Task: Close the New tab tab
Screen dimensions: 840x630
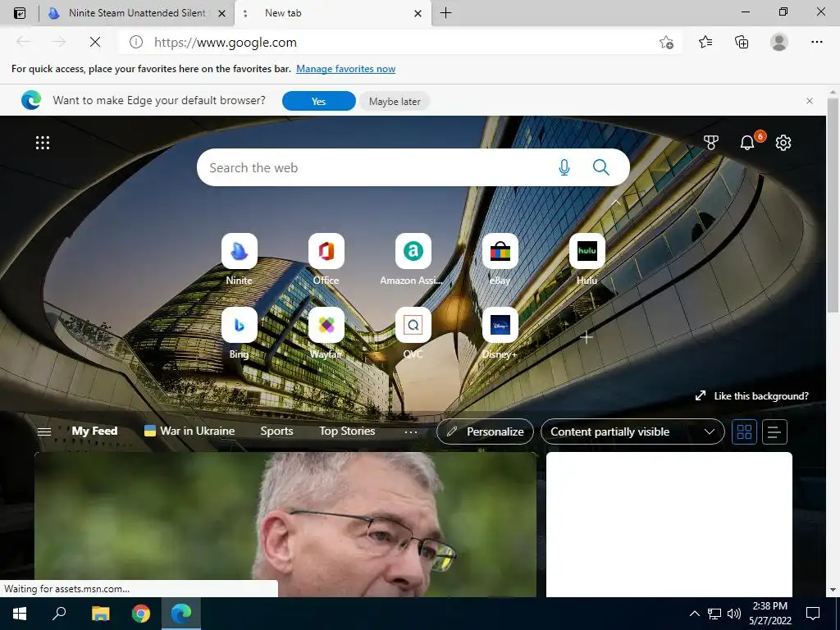Action: (x=418, y=14)
